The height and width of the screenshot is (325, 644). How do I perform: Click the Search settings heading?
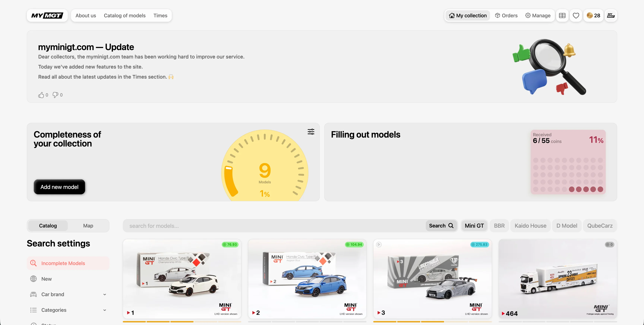[x=58, y=243]
